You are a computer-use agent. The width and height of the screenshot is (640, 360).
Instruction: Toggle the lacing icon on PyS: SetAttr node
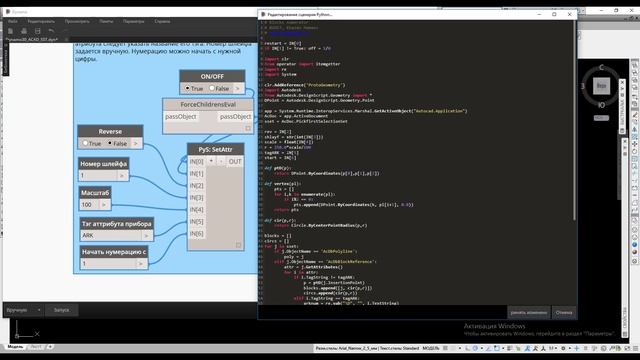(x=239, y=245)
